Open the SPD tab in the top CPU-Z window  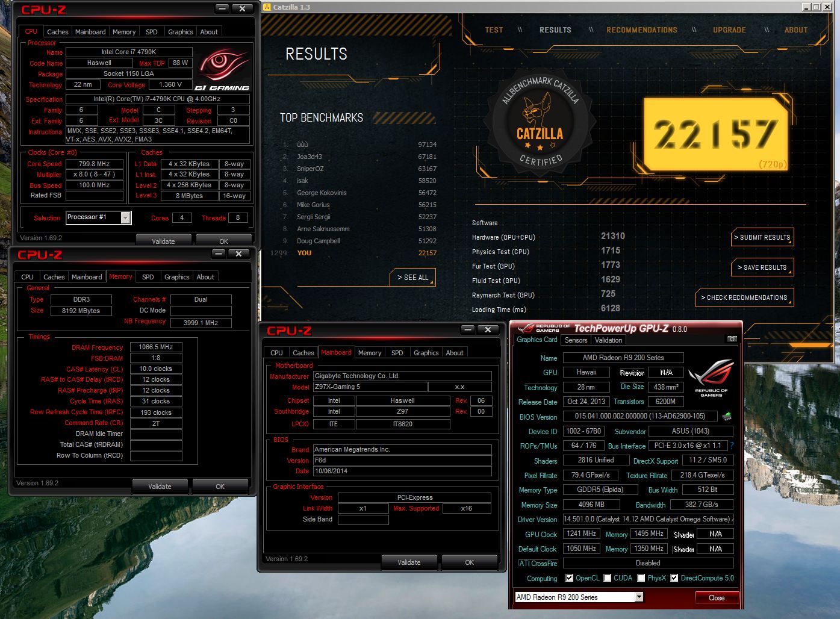pyautogui.click(x=152, y=32)
